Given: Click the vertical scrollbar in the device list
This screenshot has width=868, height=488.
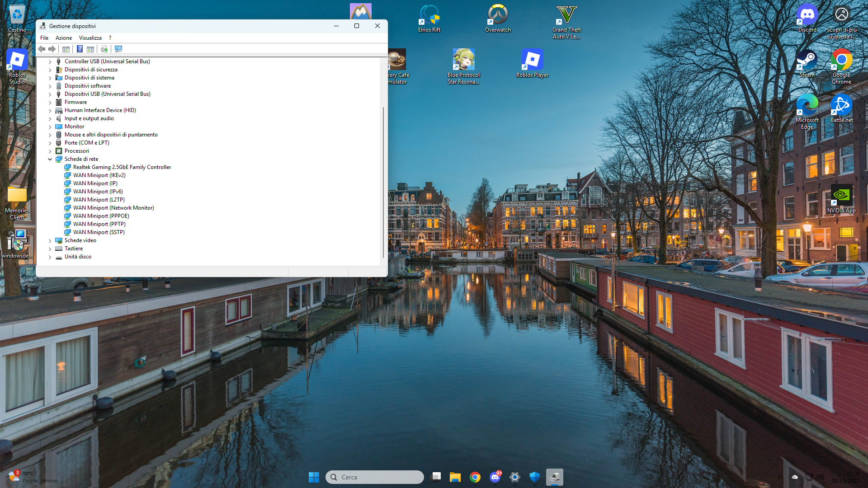Looking at the screenshot, I should pos(383,181).
